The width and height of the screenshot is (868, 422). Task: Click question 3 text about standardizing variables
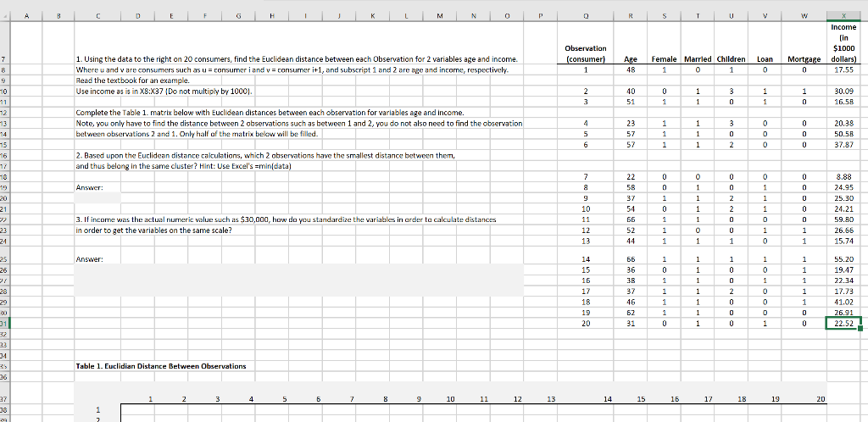click(x=286, y=219)
